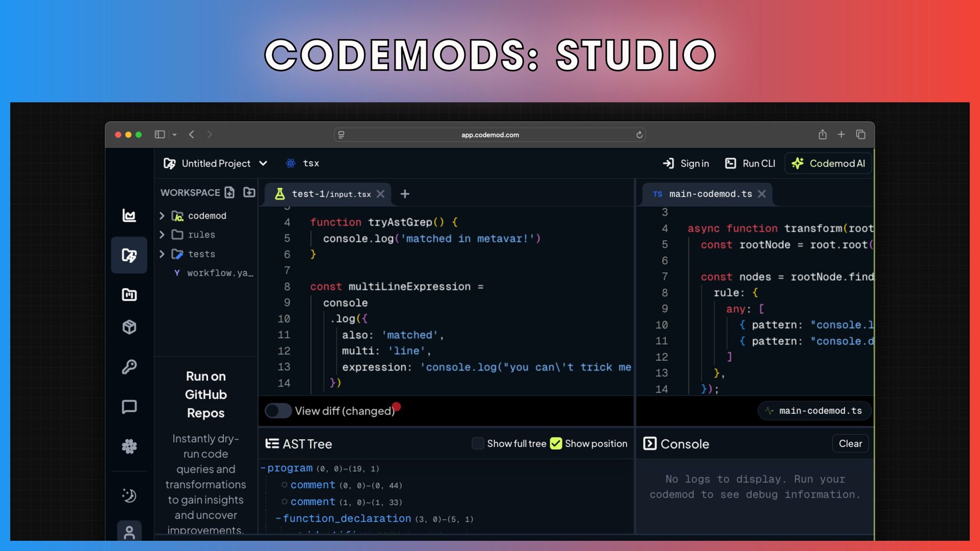Viewport: 980px width, 551px height.
Task: Click the flower-shaped sidebar icon
Action: 129,446
